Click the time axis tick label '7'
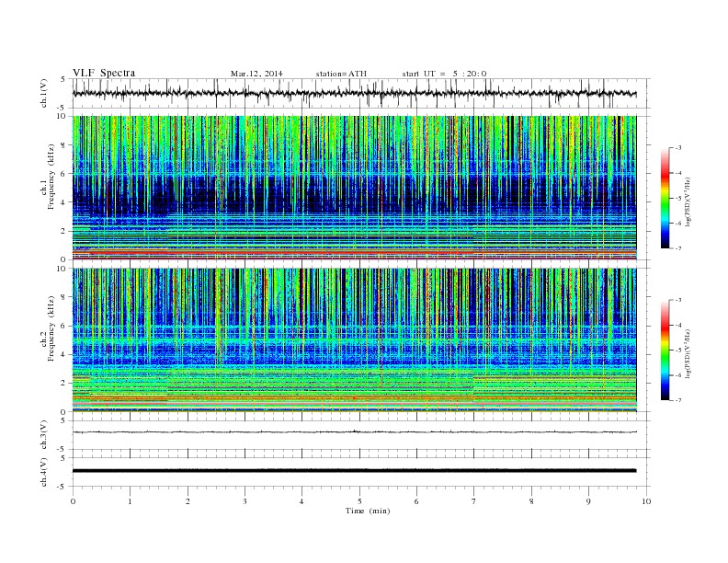728x563 pixels. (474, 501)
